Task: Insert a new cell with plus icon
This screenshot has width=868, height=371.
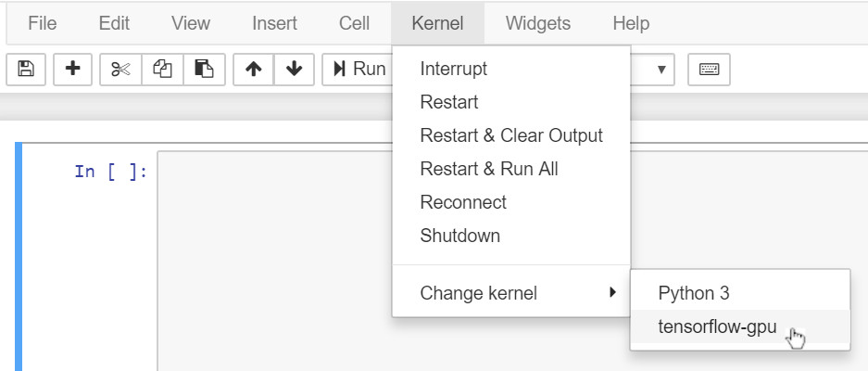Action: (x=72, y=70)
